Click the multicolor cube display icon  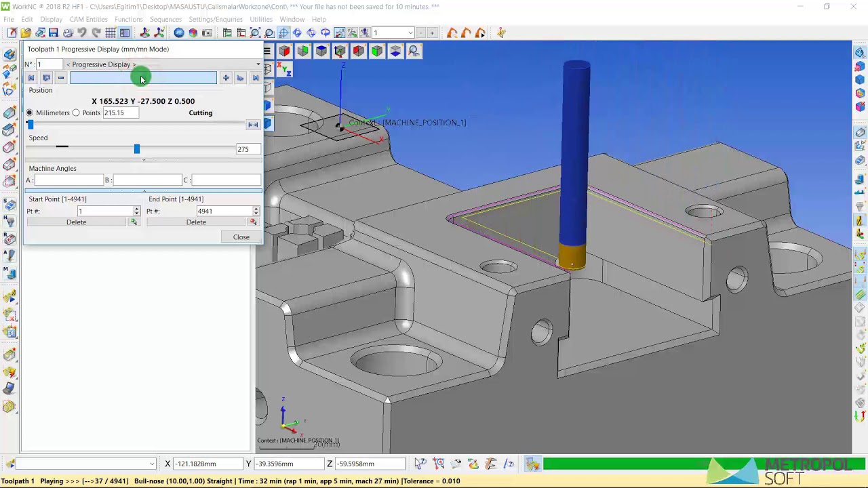click(x=193, y=33)
